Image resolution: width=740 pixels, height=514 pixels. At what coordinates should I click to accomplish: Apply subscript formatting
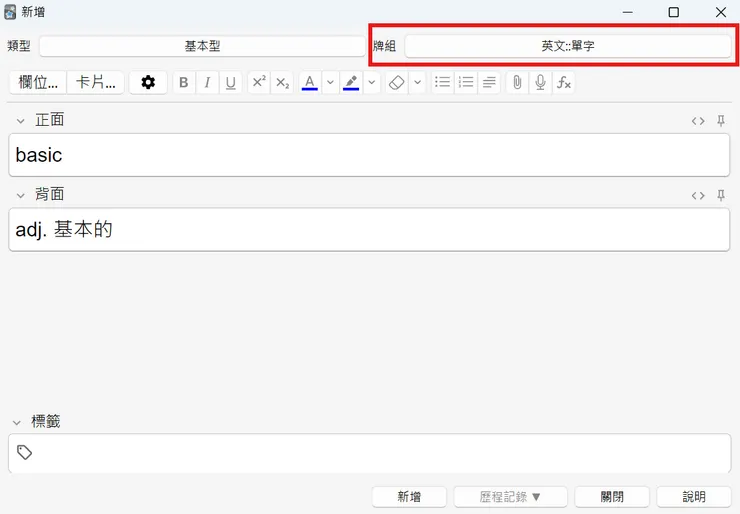point(282,83)
